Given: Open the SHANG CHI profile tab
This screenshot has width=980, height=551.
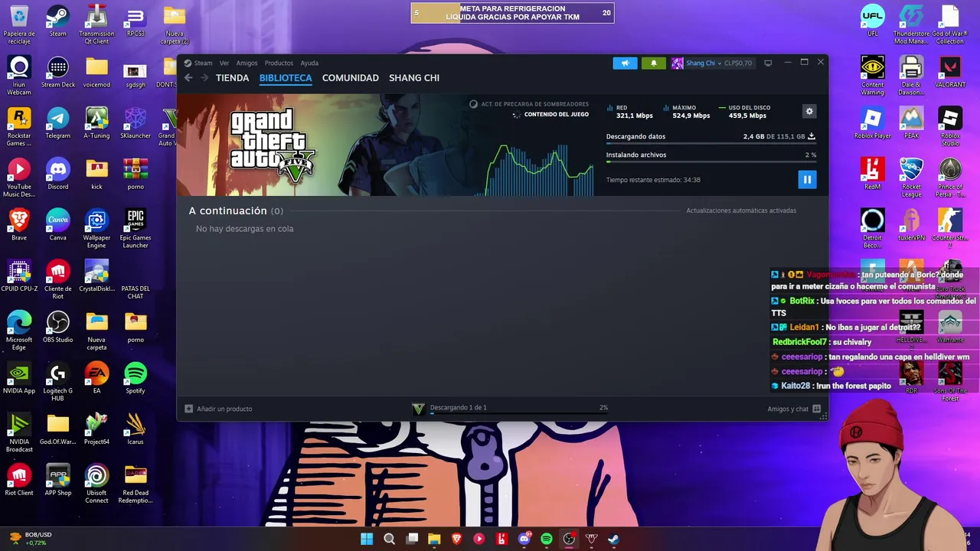Looking at the screenshot, I should tap(414, 78).
